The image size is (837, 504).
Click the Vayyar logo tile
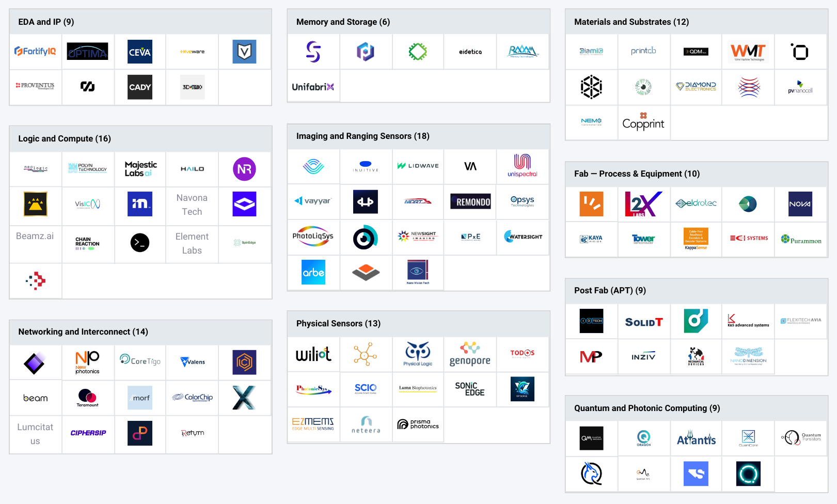[313, 201]
